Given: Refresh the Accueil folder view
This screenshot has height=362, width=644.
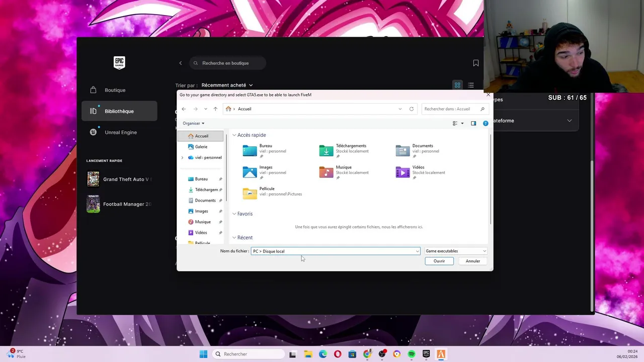Looking at the screenshot, I should pos(412,109).
